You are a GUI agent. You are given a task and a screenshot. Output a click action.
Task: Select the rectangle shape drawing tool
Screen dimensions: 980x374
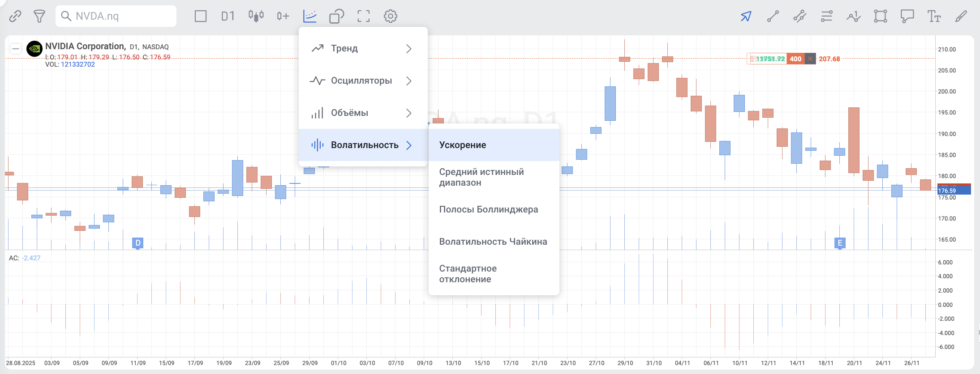click(x=881, y=17)
